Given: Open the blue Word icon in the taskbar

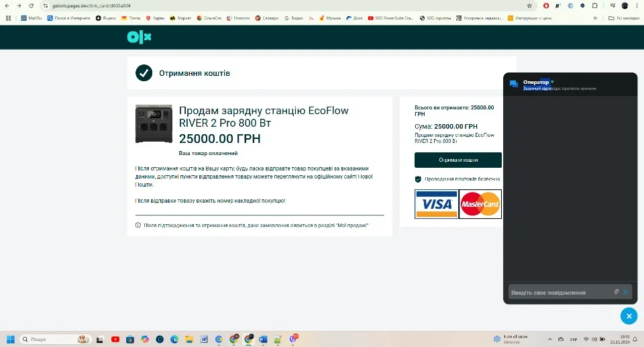Looking at the screenshot, I should [x=263, y=339].
